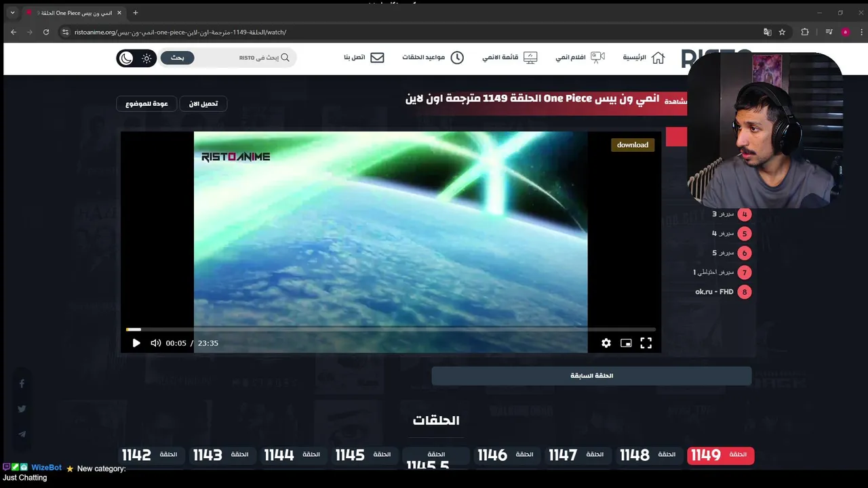
Task: Click الحلقة السابقة previous episode button
Action: pyautogui.click(x=591, y=375)
